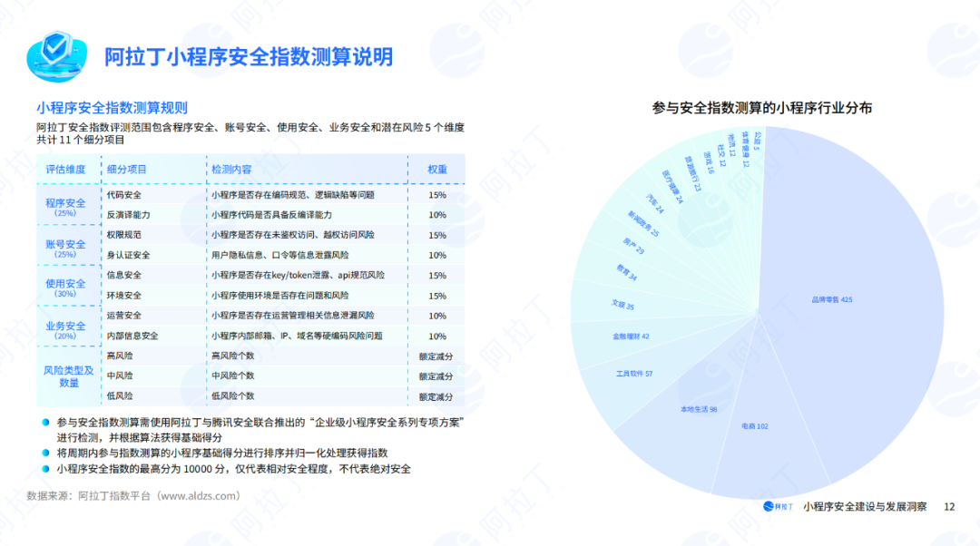Click the 新闻政务 25 pie slice label
The image size is (980, 546).
point(643,224)
